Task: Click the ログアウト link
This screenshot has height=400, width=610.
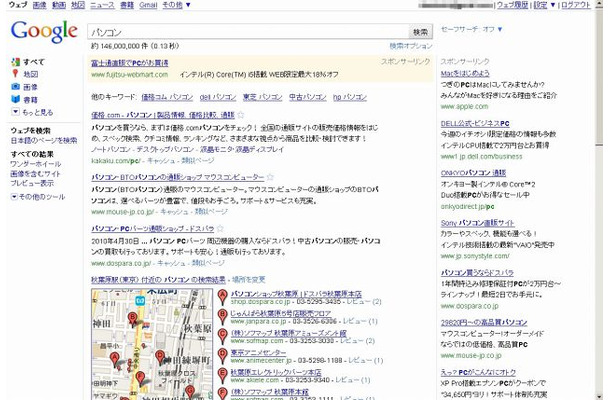Action: pos(575,5)
